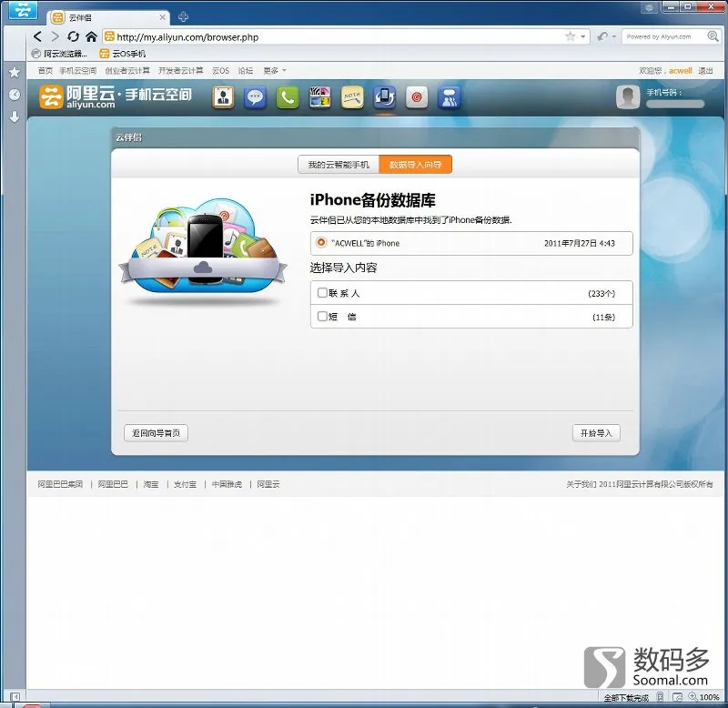Switch to 数据导入向导 tab
This screenshot has width=728, height=708.
(x=416, y=165)
